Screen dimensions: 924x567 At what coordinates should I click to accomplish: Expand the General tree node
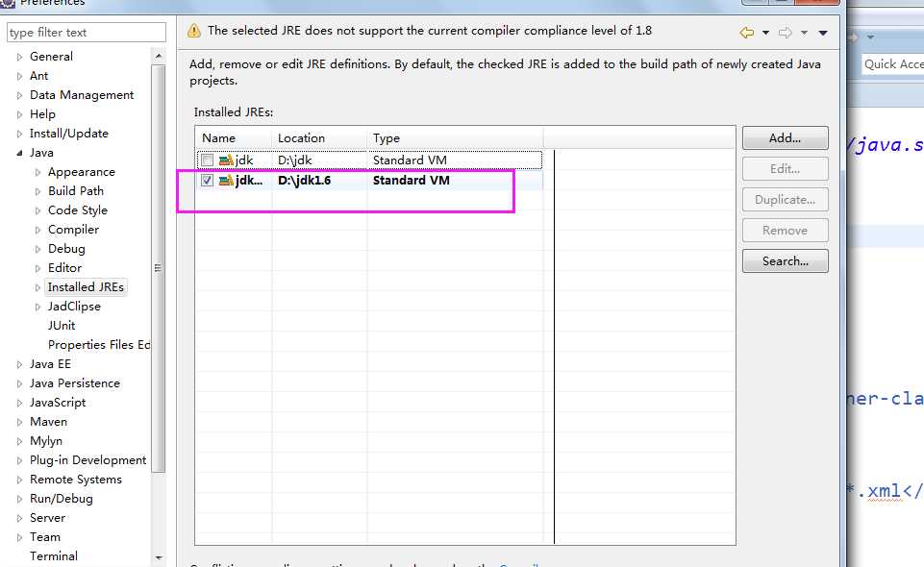(x=19, y=57)
